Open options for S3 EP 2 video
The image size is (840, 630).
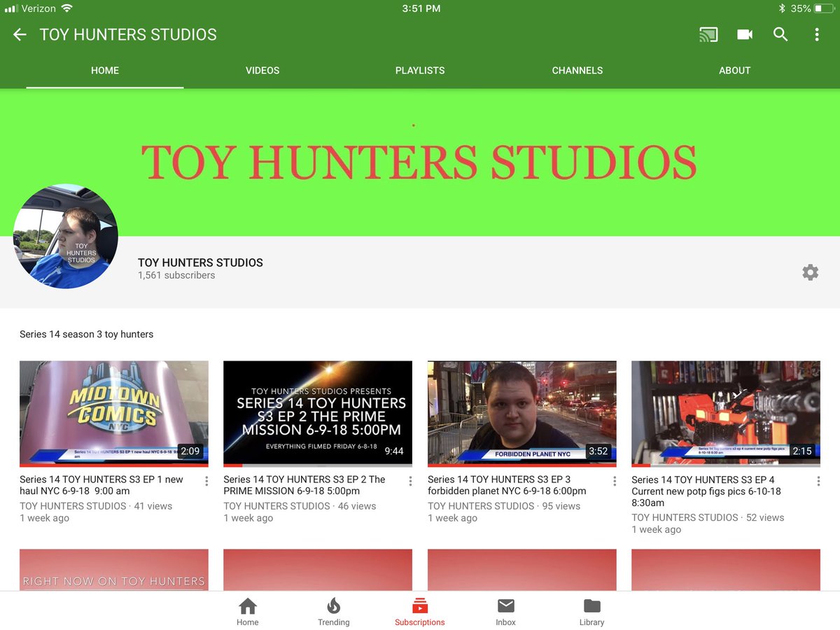point(410,481)
